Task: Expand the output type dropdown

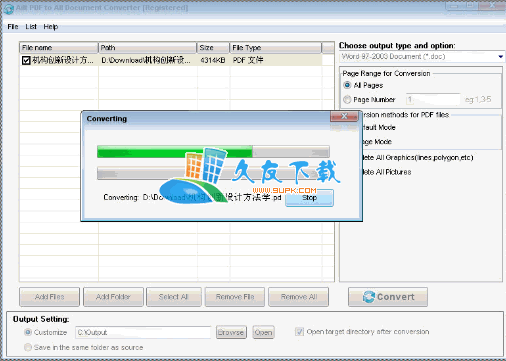Action: tap(500, 57)
